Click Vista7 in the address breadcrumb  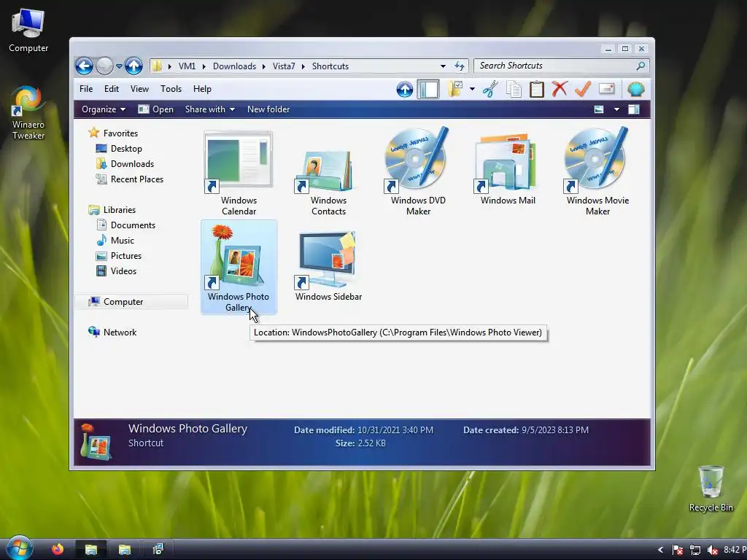(284, 66)
